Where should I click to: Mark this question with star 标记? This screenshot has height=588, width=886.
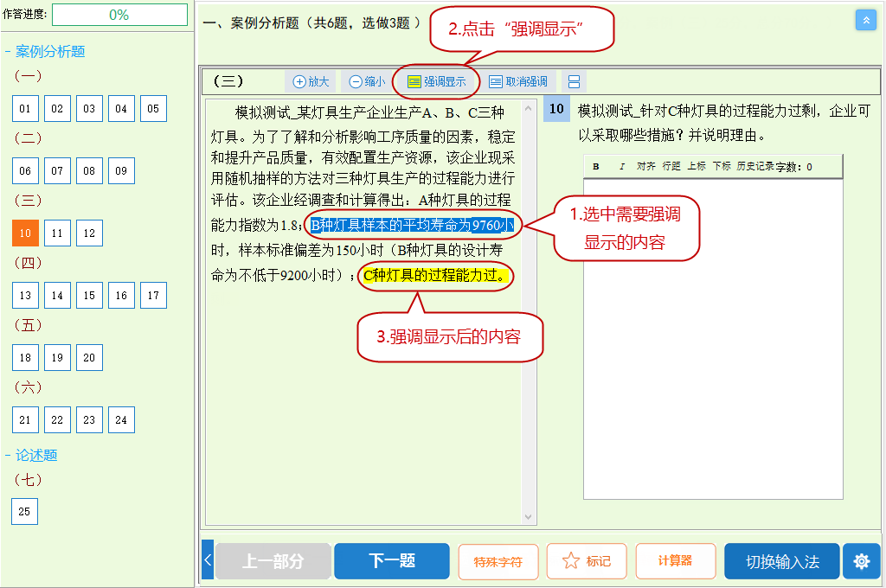tap(587, 561)
